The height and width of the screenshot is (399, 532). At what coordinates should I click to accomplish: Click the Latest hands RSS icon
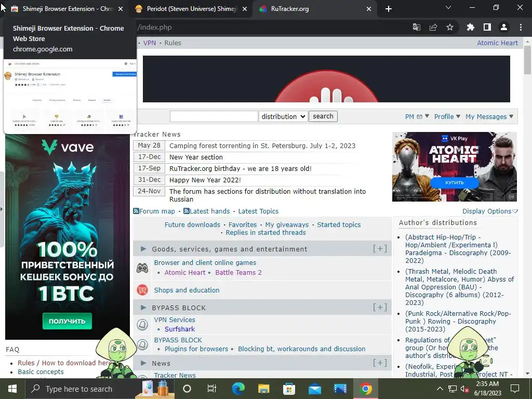(x=187, y=211)
